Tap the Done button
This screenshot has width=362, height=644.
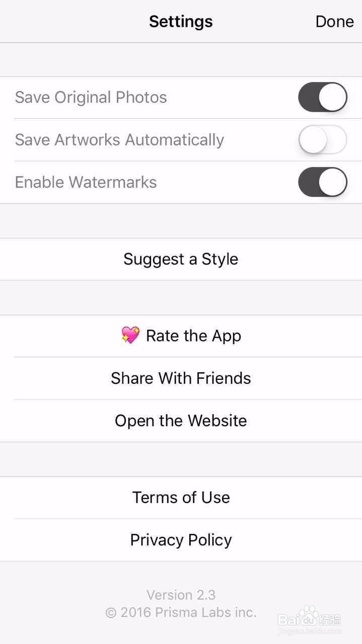click(334, 22)
